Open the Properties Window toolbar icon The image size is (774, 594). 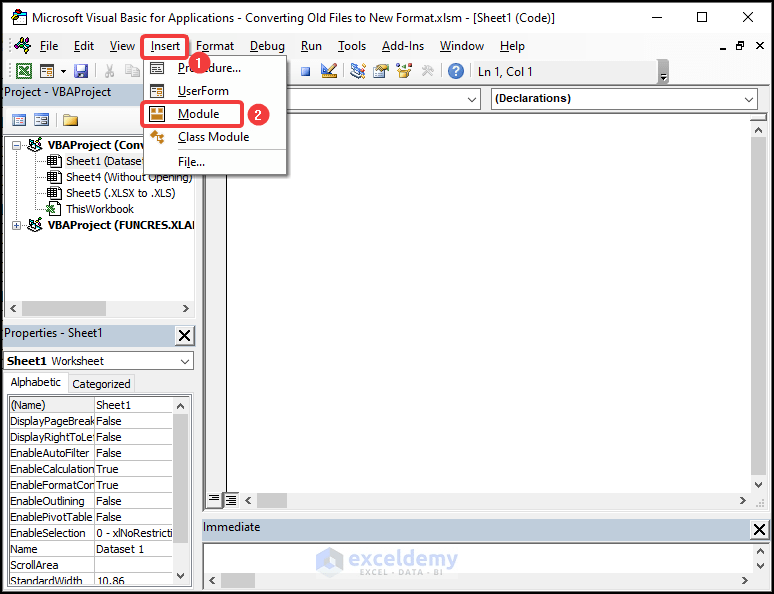pyautogui.click(x=381, y=72)
